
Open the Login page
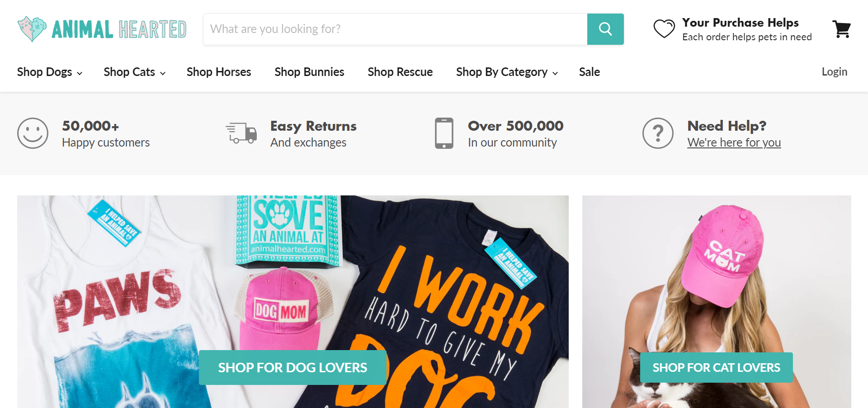[x=835, y=71]
